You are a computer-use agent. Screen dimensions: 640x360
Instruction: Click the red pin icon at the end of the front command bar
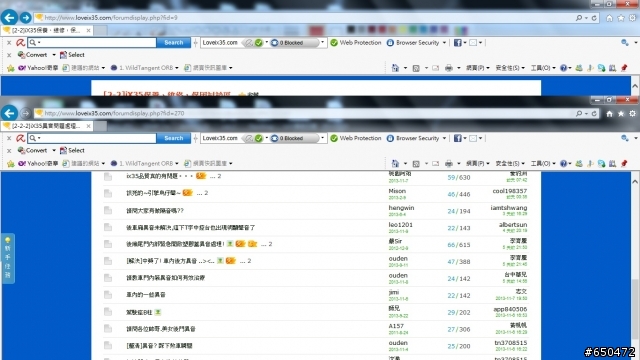click(x=624, y=163)
